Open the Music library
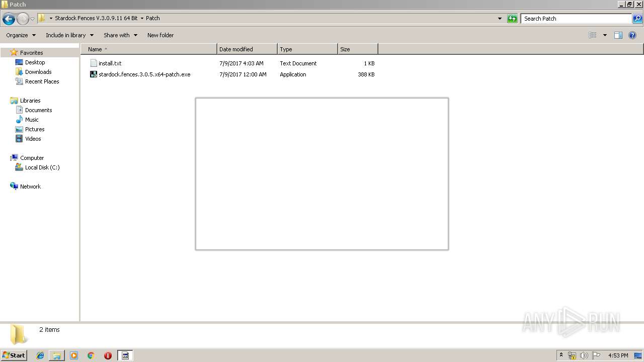 (32, 120)
